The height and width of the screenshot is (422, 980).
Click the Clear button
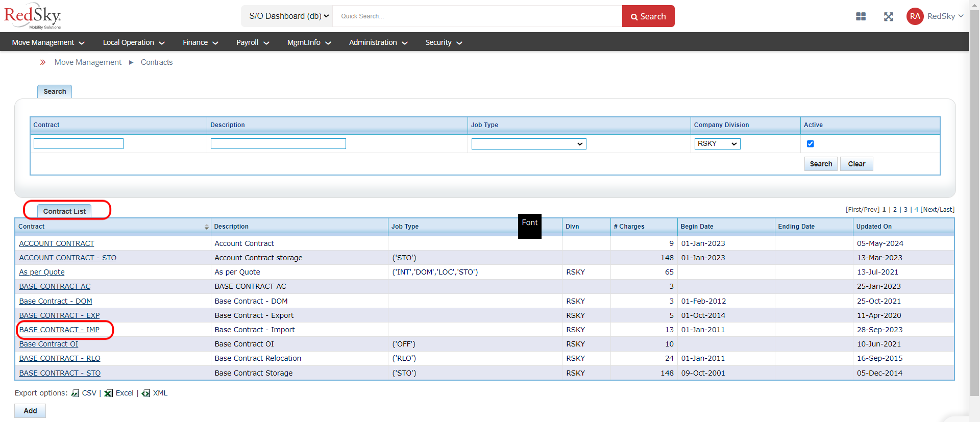856,164
